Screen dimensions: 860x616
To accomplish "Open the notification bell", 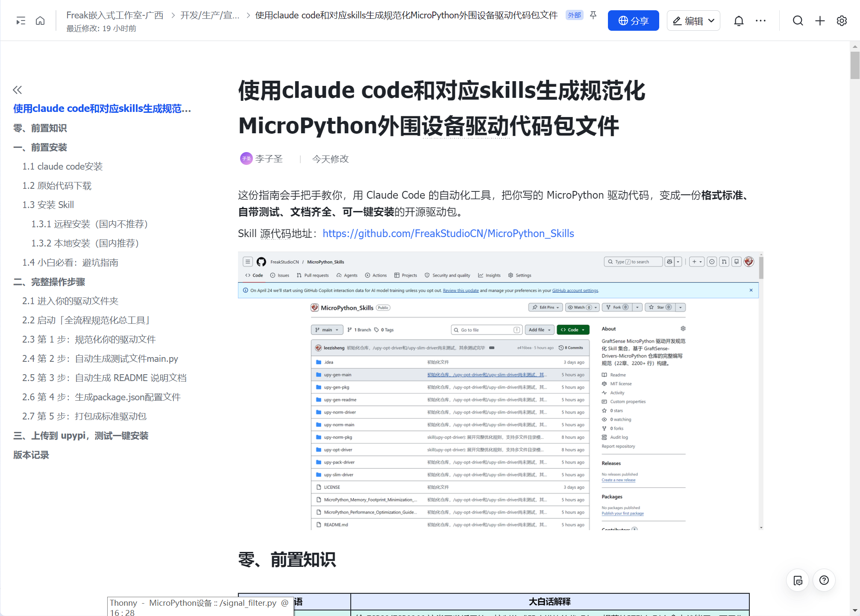I will coord(739,21).
